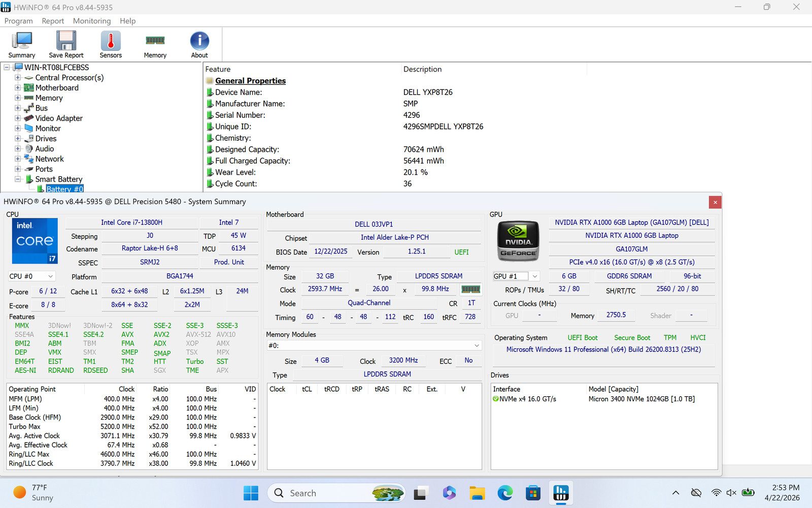Viewport: 812px width, 508px height.
Task: Open the Help menu
Action: click(128, 21)
